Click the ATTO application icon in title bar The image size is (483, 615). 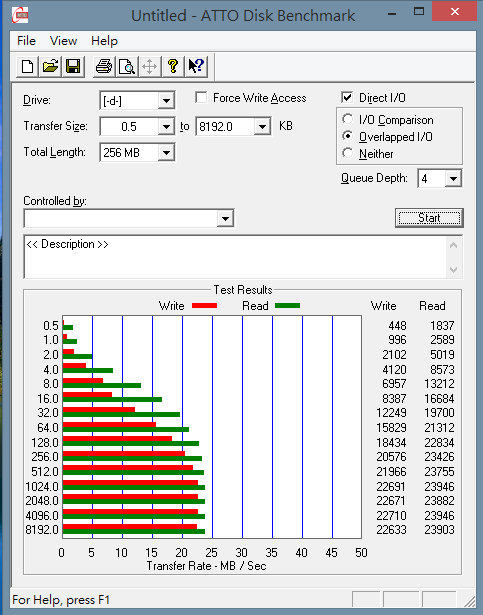point(20,15)
